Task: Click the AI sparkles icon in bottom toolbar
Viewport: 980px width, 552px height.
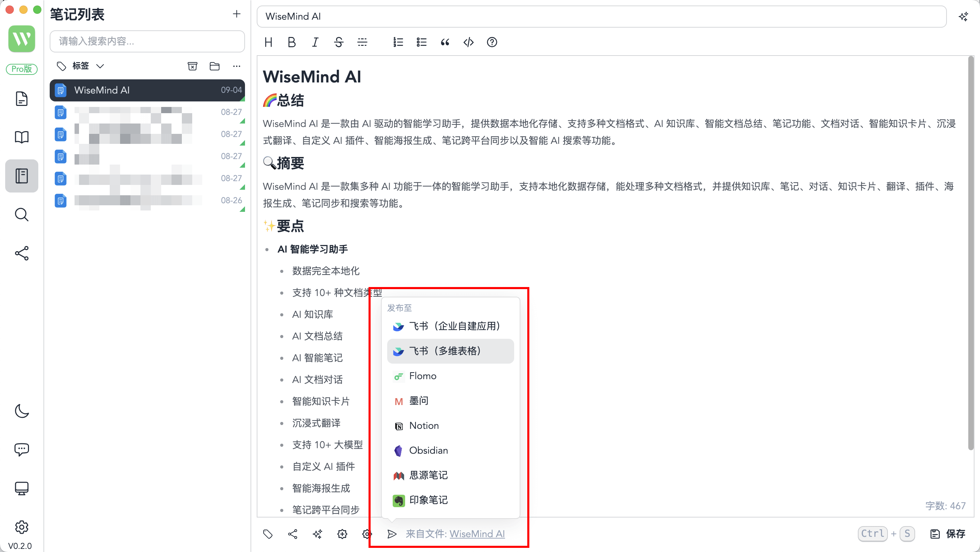Action: tap(318, 534)
